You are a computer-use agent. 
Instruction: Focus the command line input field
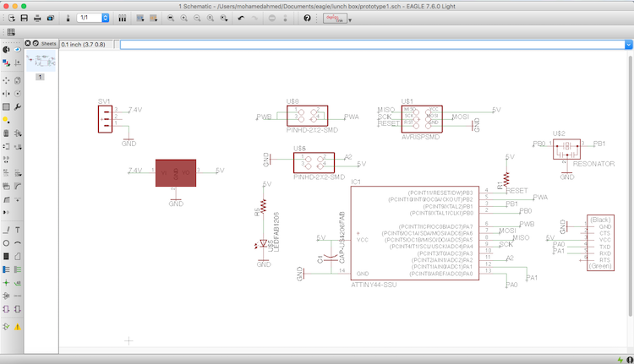[x=372, y=45]
